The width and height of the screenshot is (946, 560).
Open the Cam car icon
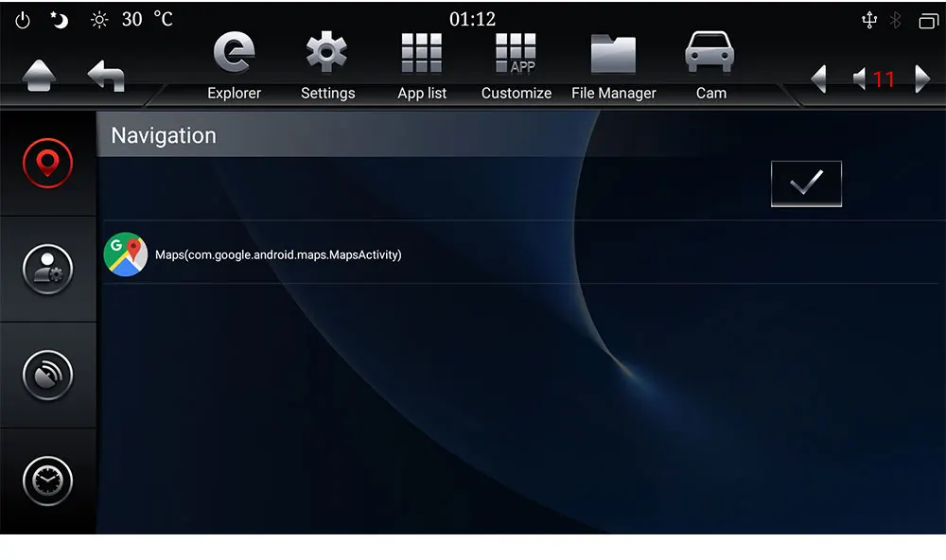(710, 65)
